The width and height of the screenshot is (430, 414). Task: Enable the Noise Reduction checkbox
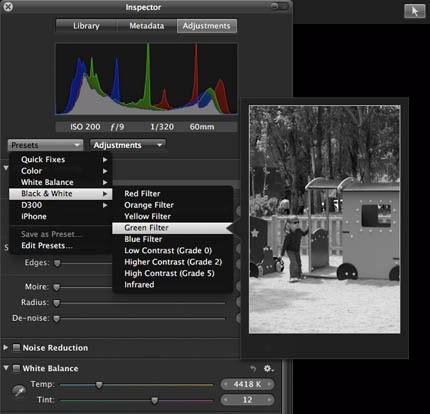pyautogui.click(x=16, y=348)
